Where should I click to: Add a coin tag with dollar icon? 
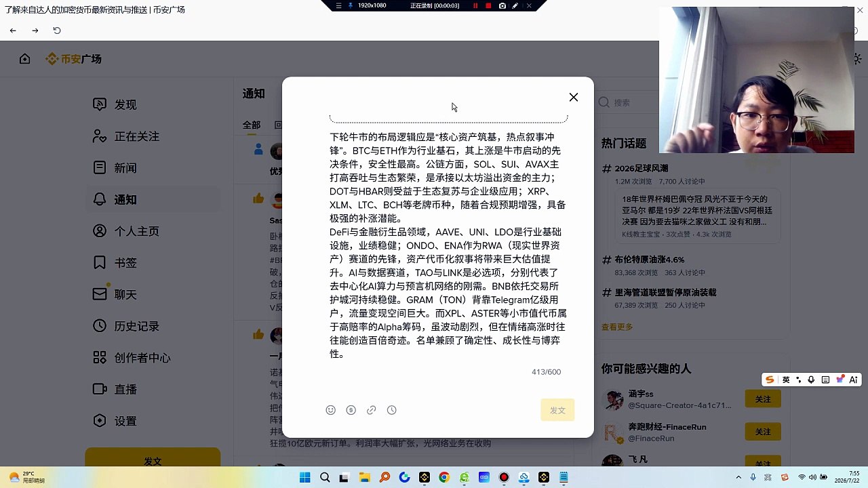pos(351,410)
